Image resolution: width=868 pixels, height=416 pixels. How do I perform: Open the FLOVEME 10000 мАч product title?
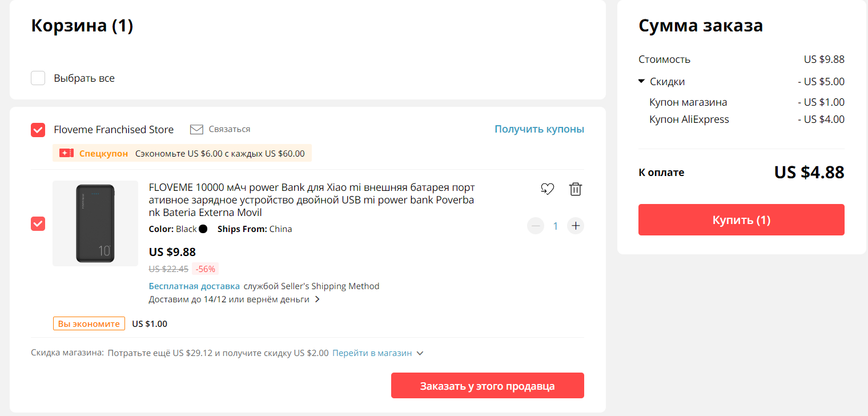(x=312, y=200)
